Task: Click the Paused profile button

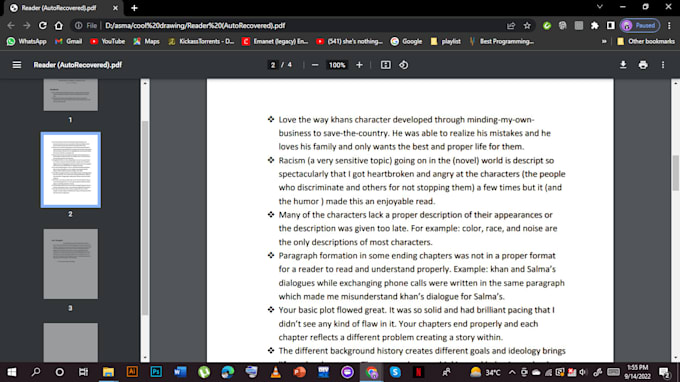Action: pos(640,26)
